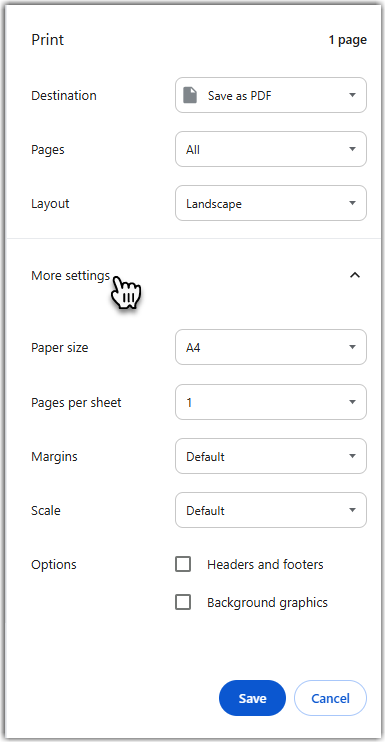Click the Pages dropdown arrow
386x743 pixels.
click(352, 149)
